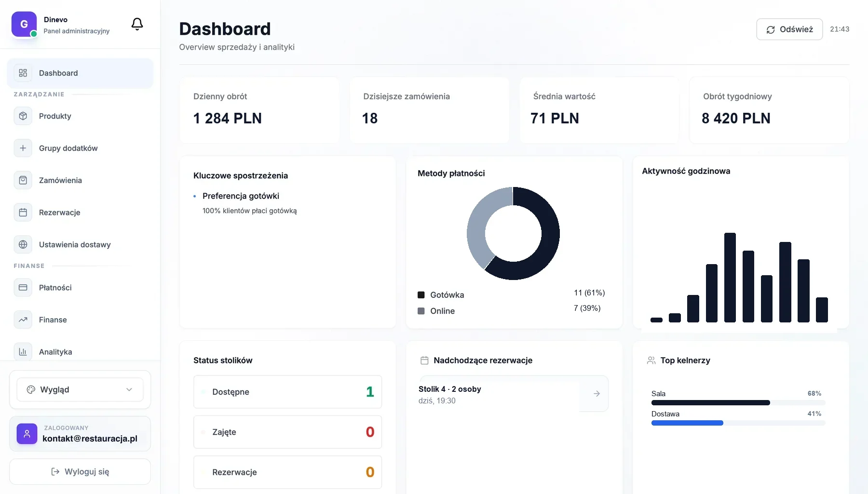
Task: Click the tallest bar in Aktywność godzinowa
Action: point(730,278)
